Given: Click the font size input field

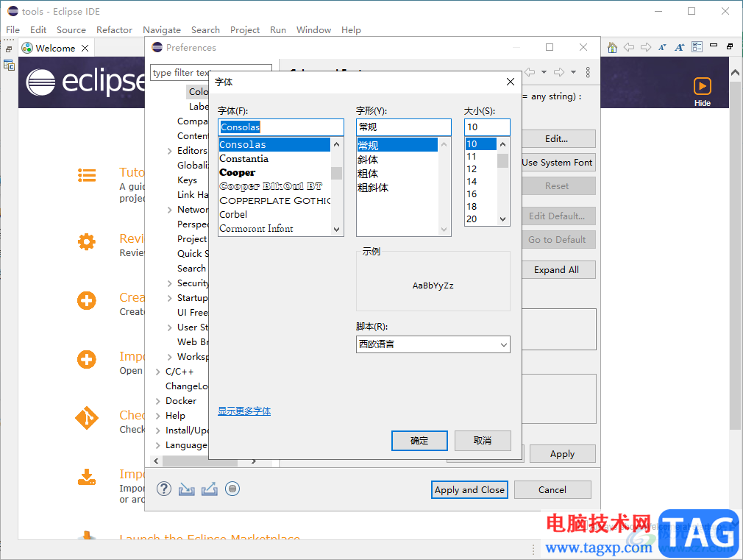Looking at the screenshot, I should click(x=487, y=127).
